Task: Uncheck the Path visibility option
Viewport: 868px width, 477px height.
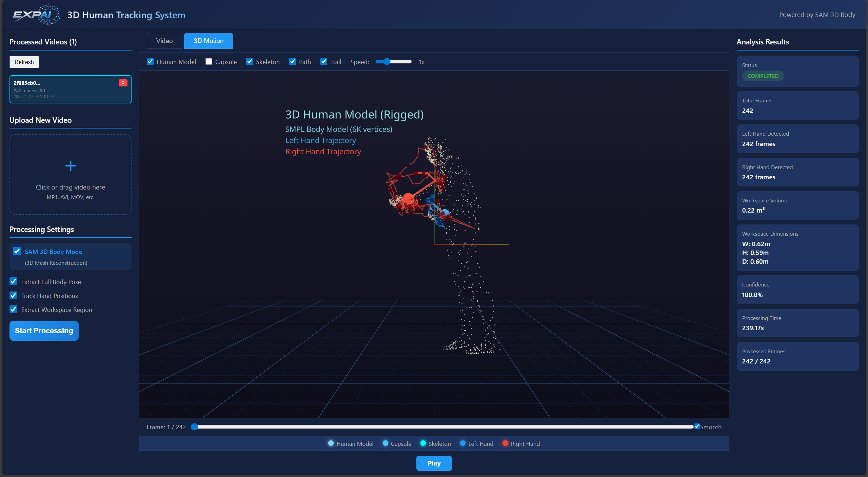Action: 292,61
